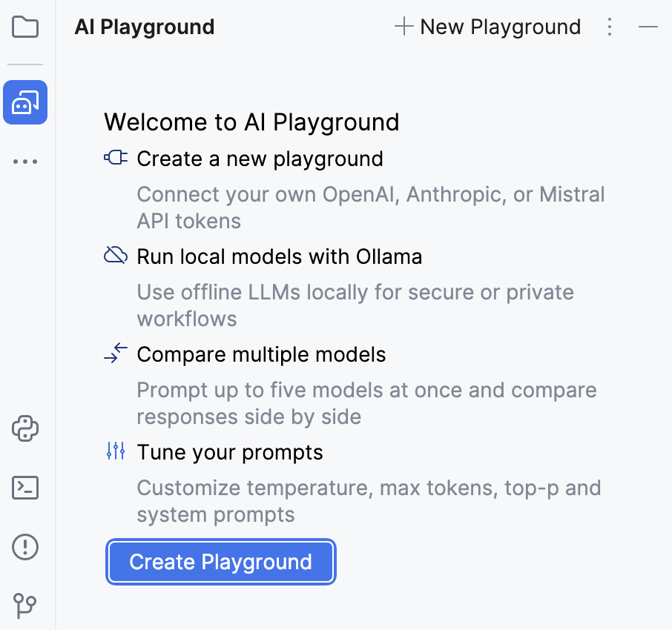Select the AI Playground sidebar icon
Viewport: 672px width, 630px height.
25,102
